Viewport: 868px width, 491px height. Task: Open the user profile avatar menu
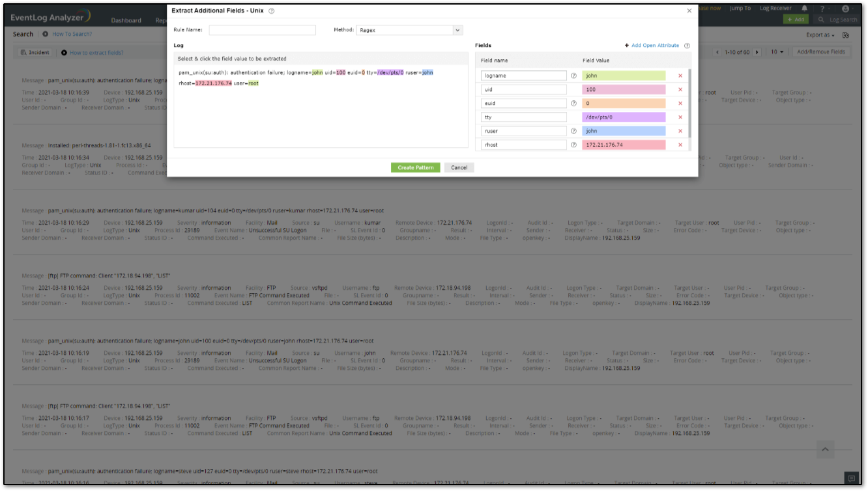click(x=846, y=8)
